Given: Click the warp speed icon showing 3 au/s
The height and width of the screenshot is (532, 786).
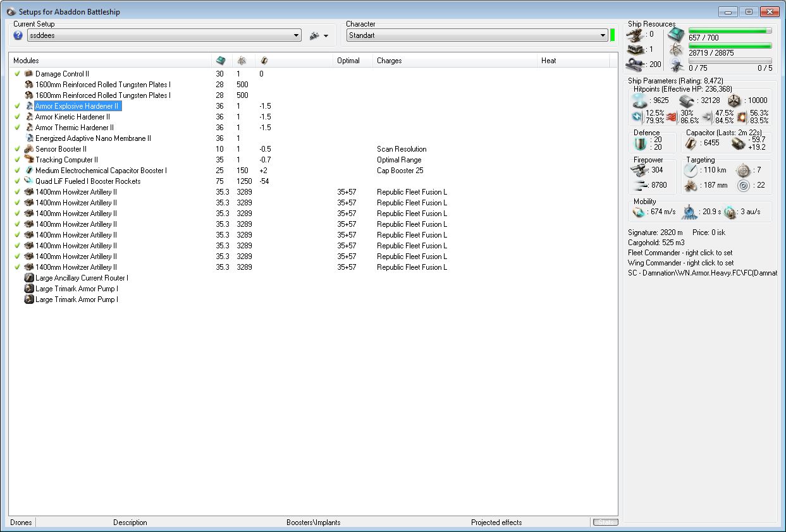Looking at the screenshot, I should [730, 212].
